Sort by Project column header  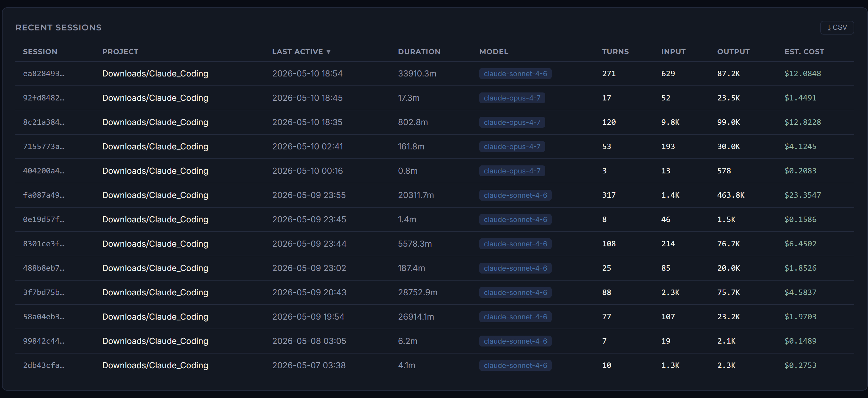point(120,52)
